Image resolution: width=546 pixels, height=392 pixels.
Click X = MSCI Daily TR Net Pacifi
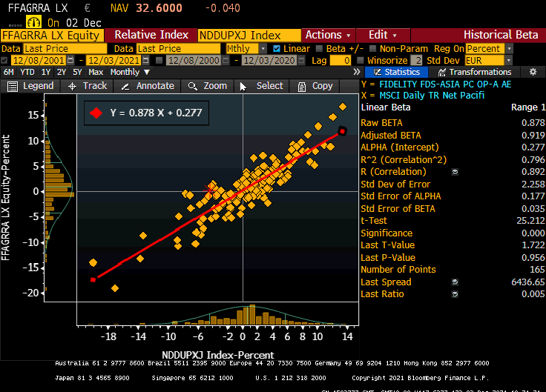click(x=423, y=96)
